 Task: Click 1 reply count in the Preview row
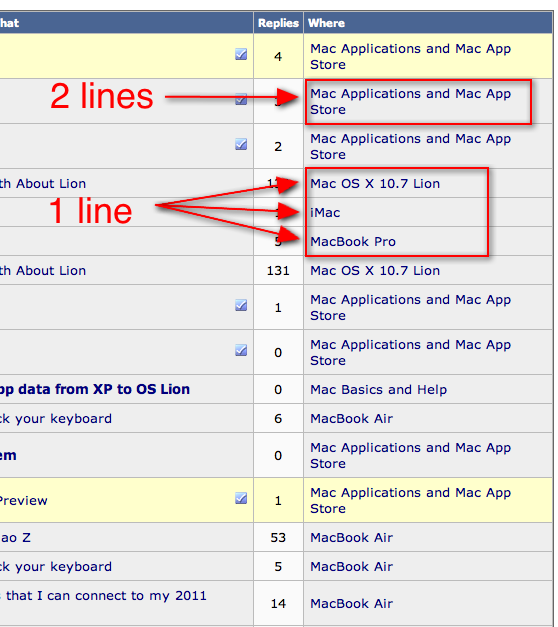click(x=278, y=501)
